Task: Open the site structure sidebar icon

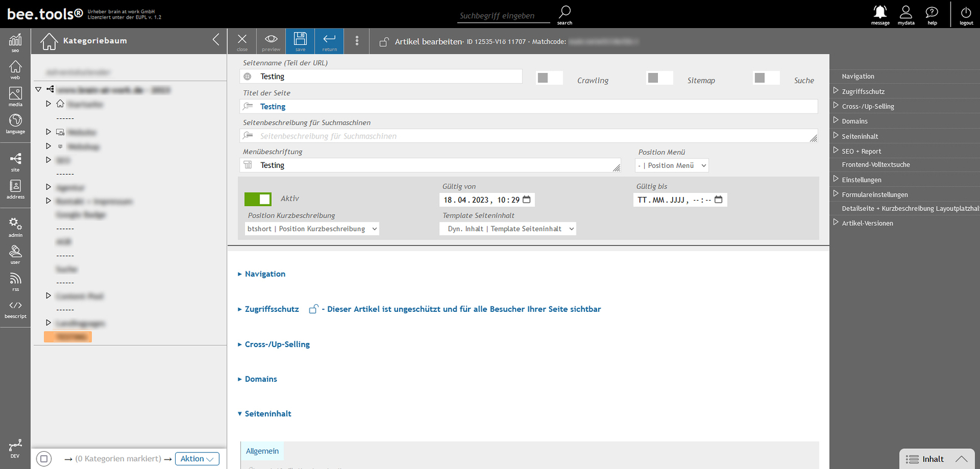Action: (15, 162)
